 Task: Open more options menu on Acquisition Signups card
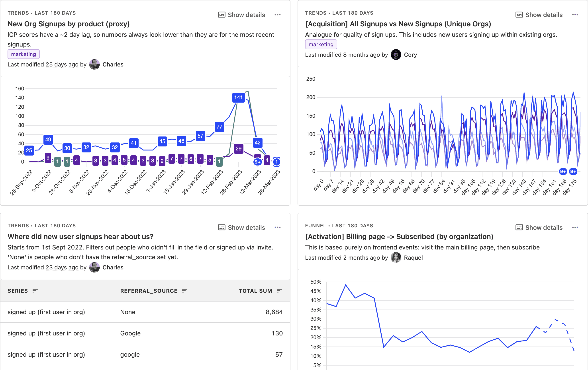[575, 15]
